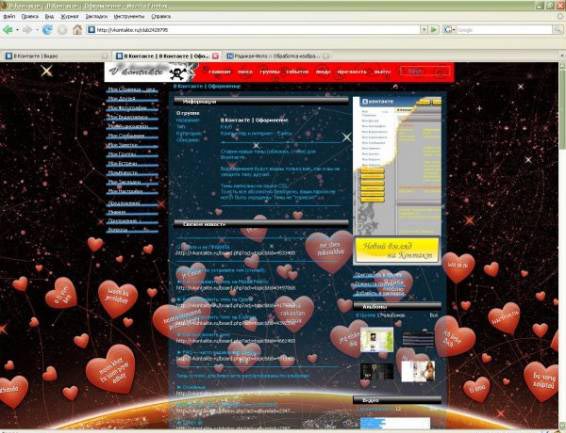Open Мои Встречи in the left sidebar
Viewport: 566px width, 433px height.
point(132,164)
